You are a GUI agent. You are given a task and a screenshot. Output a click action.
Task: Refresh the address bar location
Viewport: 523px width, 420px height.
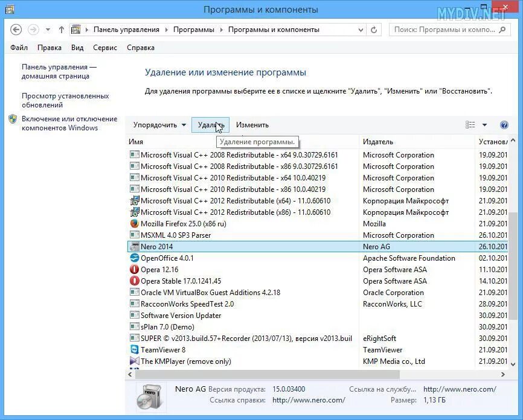374,30
